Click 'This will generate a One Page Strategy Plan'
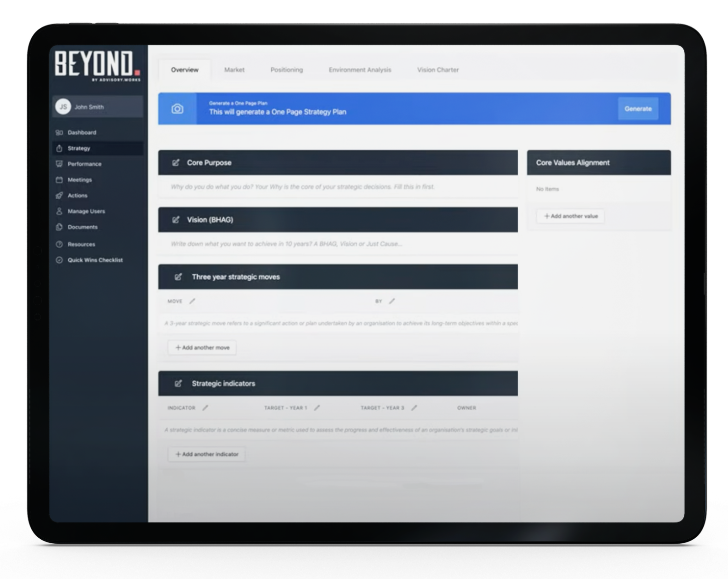 [x=278, y=112]
